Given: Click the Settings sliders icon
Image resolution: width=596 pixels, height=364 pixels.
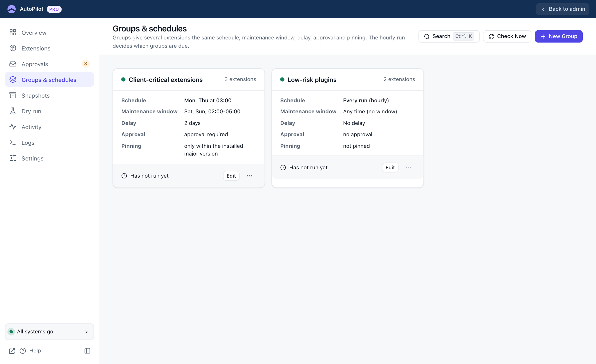Looking at the screenshot, I should click(x=13, y=158).
